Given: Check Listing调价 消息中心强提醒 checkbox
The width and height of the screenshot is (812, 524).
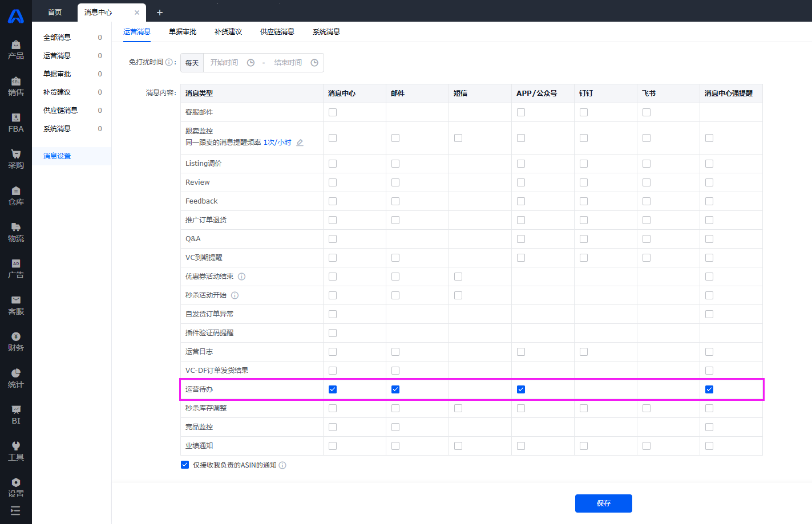Looking at the screenshot, I should click(709, 164).
